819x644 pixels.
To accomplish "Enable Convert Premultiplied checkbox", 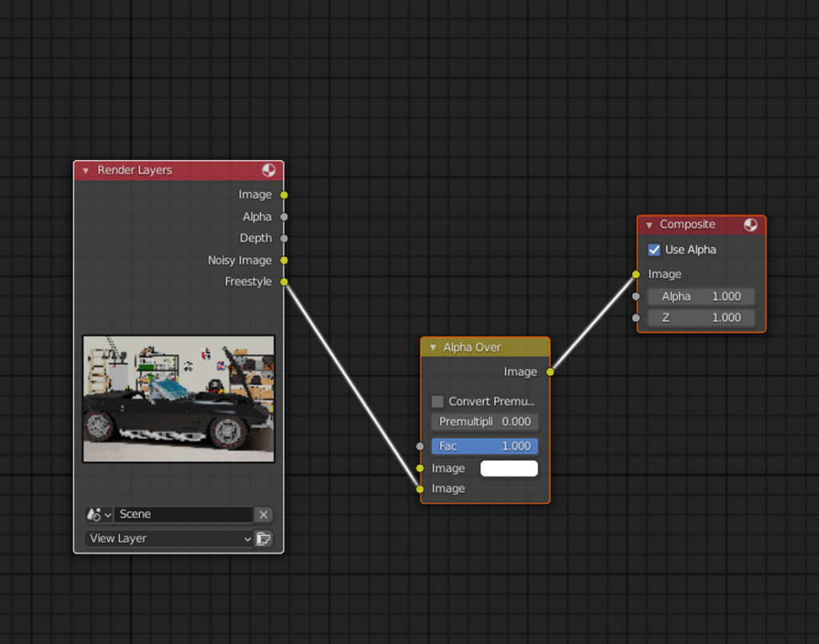I will 437,402.
